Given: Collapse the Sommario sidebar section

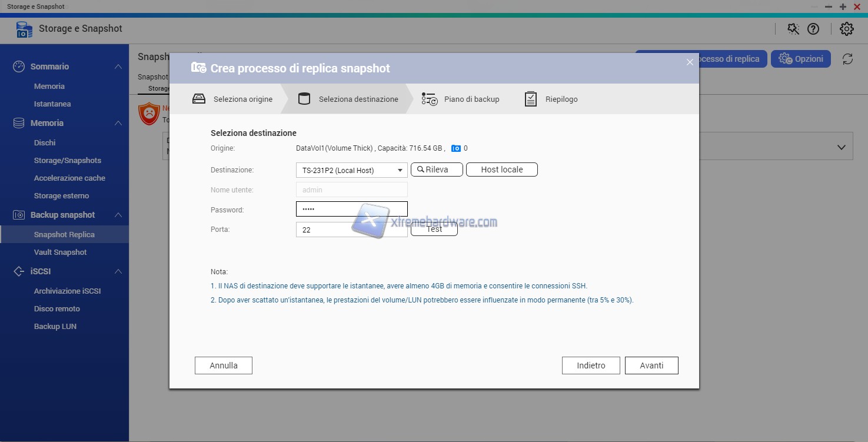Looking at the screenshot, I should (x=118, y=67).
